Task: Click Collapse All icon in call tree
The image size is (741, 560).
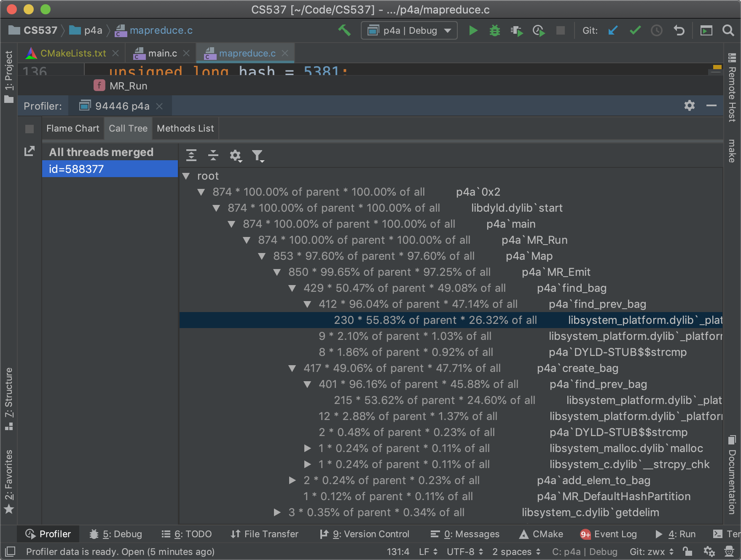Action: point(213,156)
